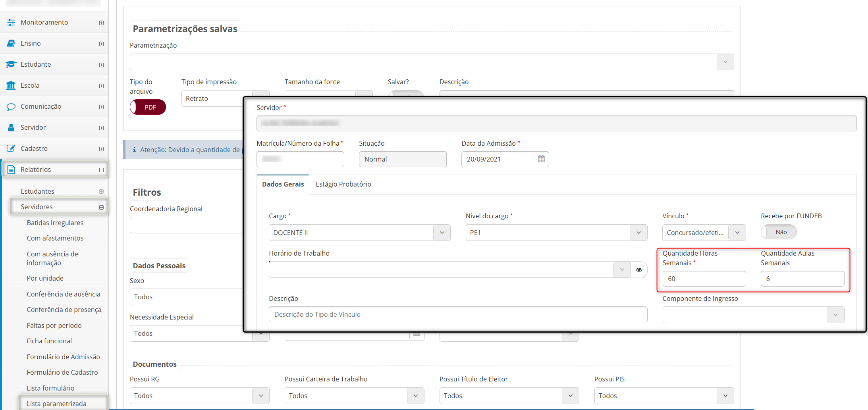Click the Servidor person icon

[x=11, y=127]
